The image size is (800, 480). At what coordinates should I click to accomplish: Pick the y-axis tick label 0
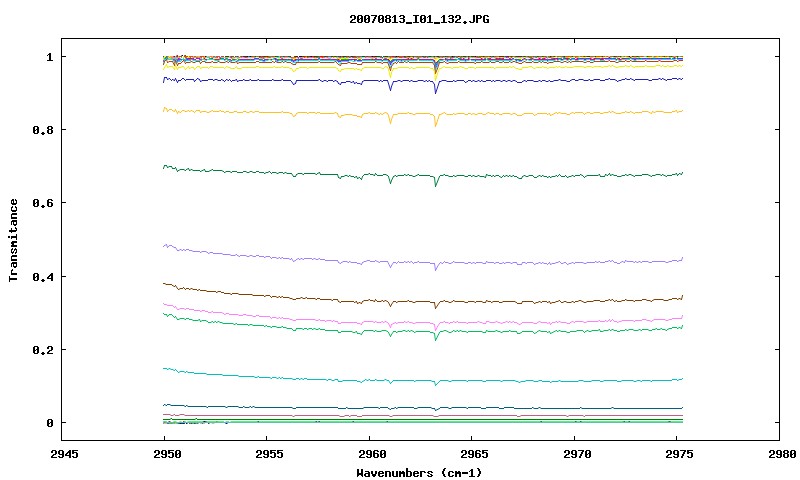tap(49, 423)
